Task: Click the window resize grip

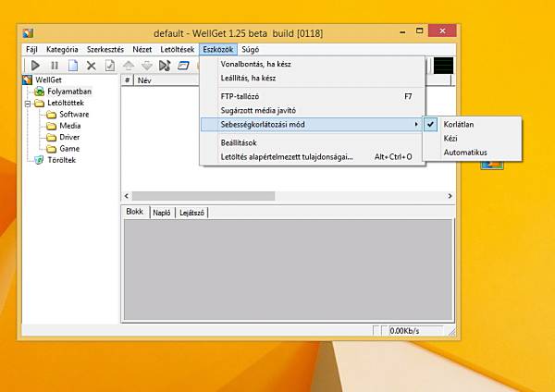Action: [451, 332]
